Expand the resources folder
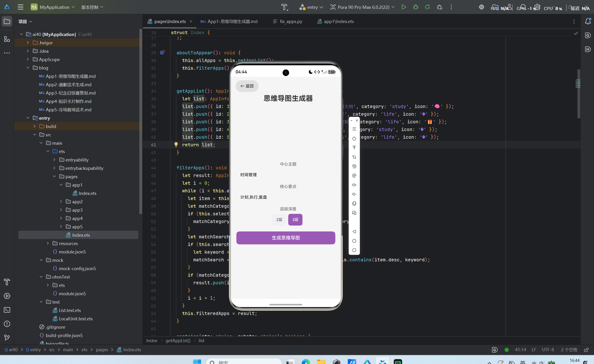 click(48, 243)
